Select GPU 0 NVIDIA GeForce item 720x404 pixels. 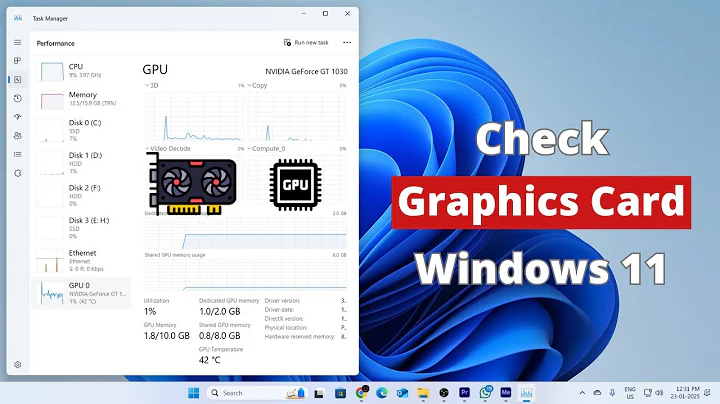click(x=82, y=293)
